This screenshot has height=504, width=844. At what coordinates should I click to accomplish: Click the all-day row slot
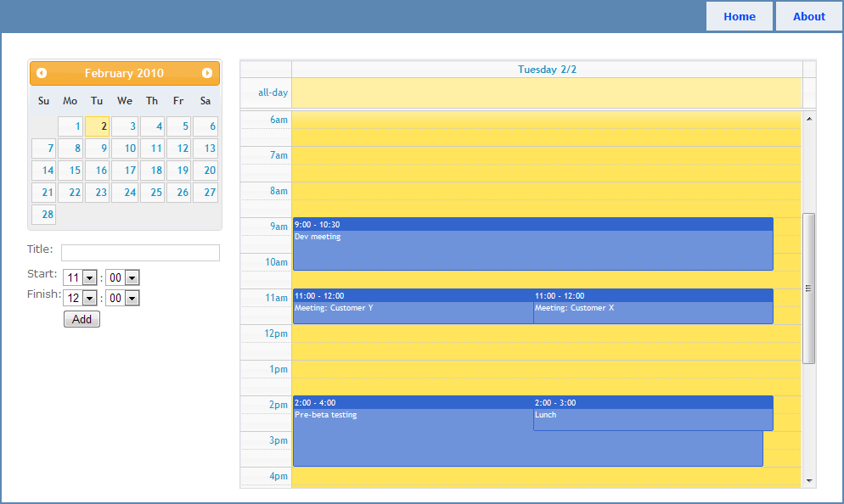(x=547, y=92)
